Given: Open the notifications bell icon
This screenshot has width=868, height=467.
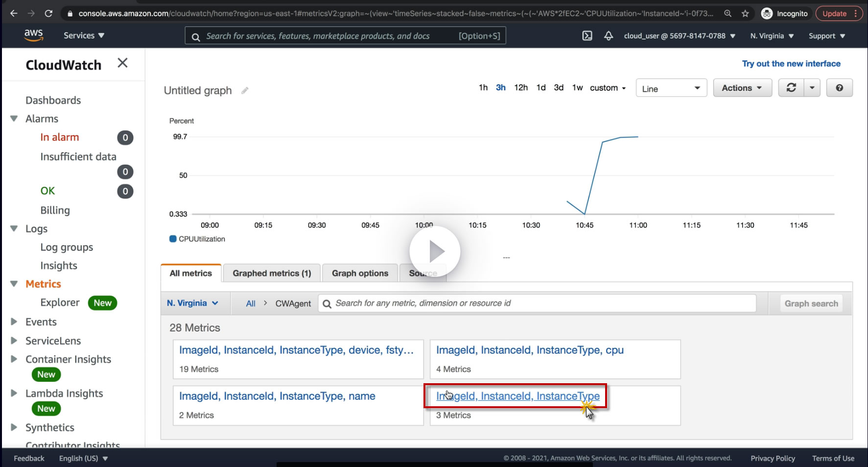Looking at the screenshot, I should (609, 36).
